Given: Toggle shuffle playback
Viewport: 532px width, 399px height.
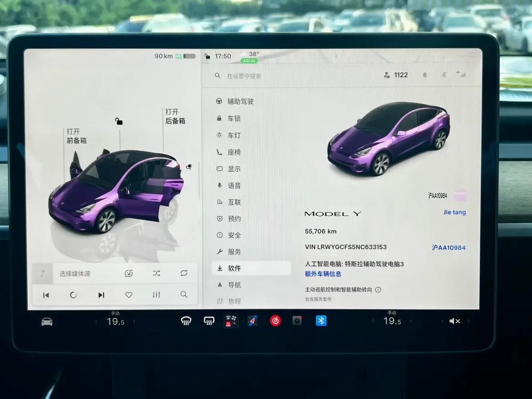Looking at the screenshot, I should (x=156, y=273).
